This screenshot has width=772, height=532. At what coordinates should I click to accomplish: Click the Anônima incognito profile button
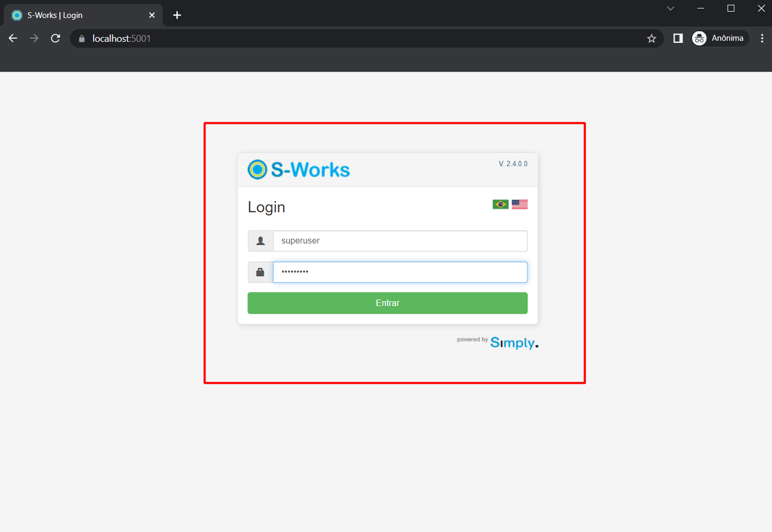coord(720,38)
